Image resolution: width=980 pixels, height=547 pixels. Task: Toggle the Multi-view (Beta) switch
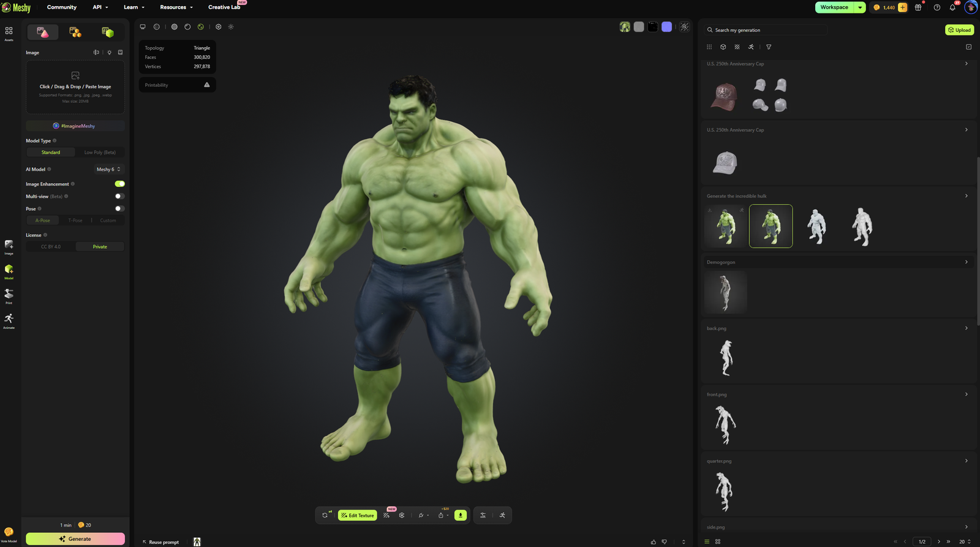120,196
